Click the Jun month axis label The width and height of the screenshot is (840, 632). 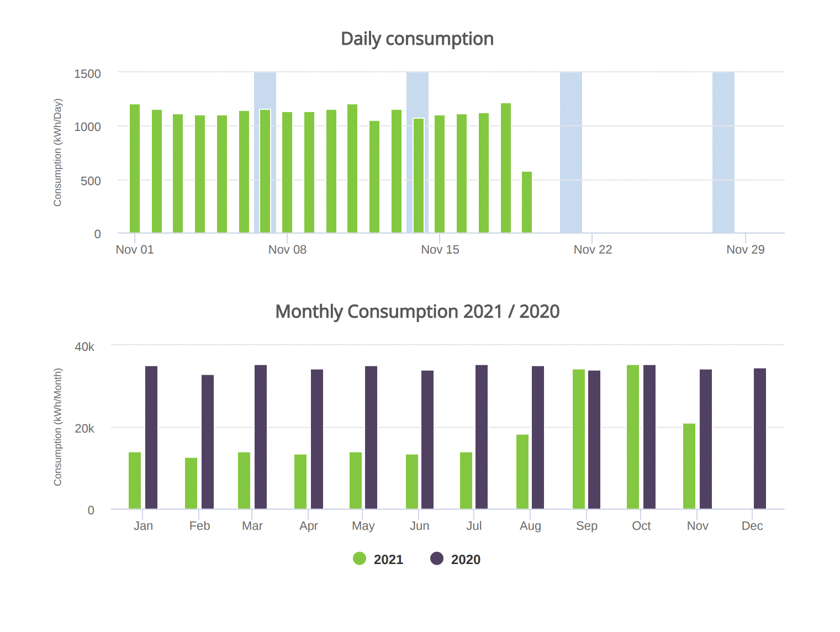420,526
